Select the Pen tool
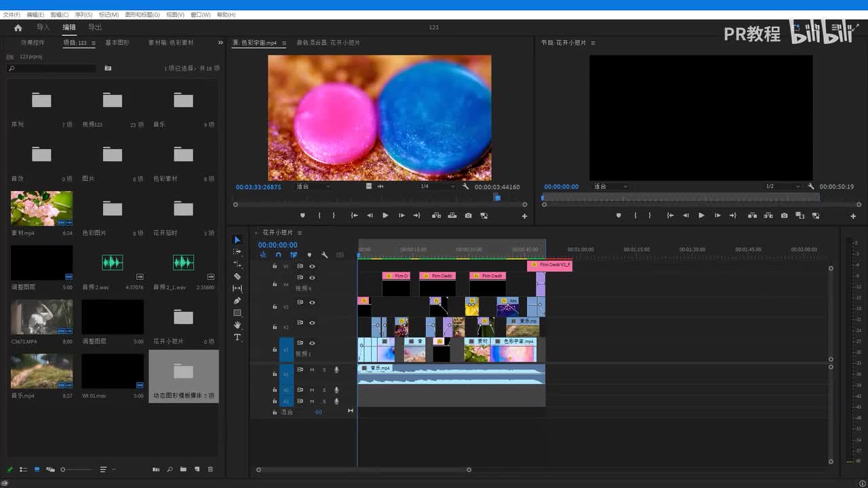The height and width of the screenshot is (488, 868). pyautogui.click(x=237, y=301)
